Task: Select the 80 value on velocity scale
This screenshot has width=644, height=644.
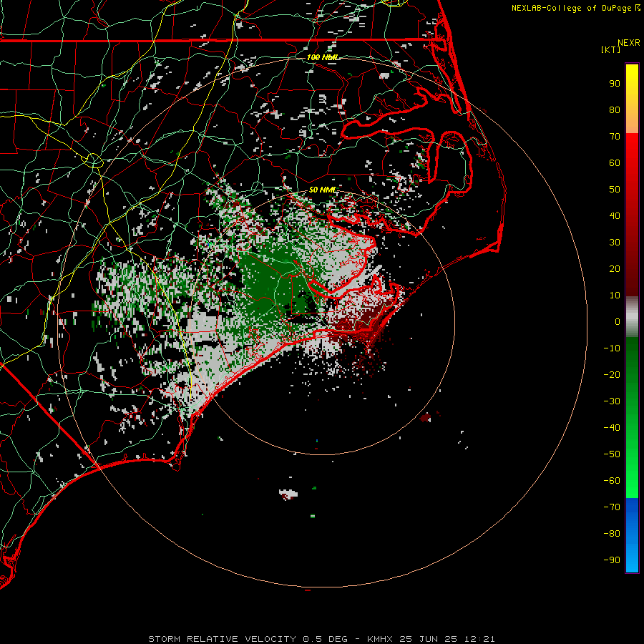Action: pyautogui.click(x=615, y=110)
